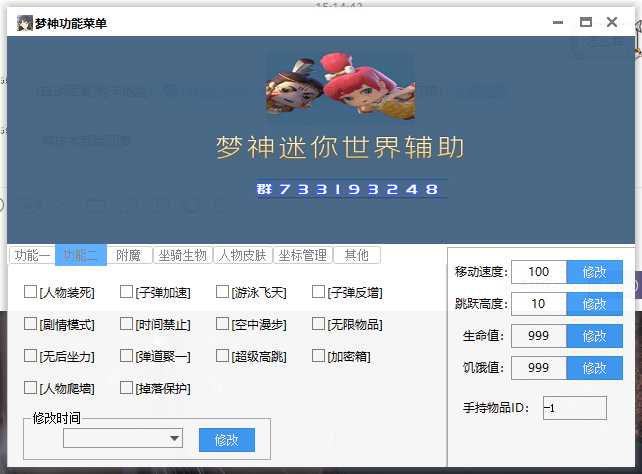Check the [超级高跳] option
Viewport: 642px width, 474px height.
click(x=222, y=356)
